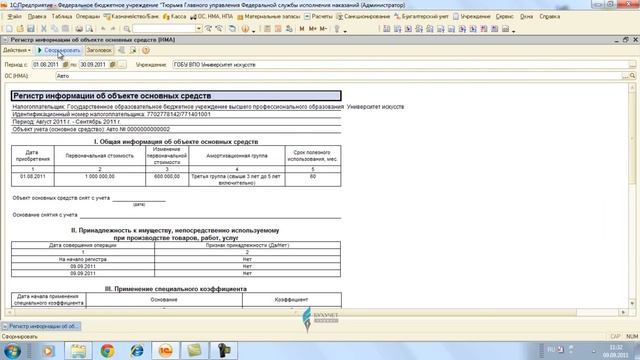Click the period start date field
The image size is (640, 360).
[47, 64]
